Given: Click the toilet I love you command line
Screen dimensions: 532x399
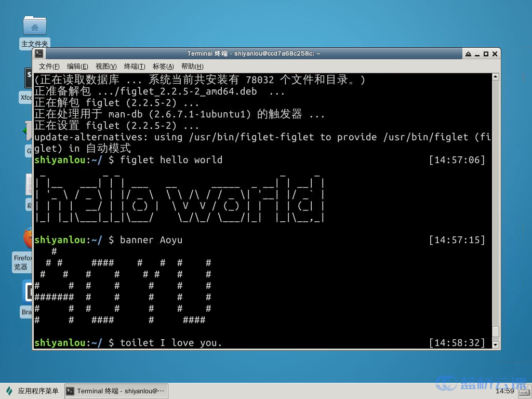Looking at the screenshot, I should [x=171, y=343].
